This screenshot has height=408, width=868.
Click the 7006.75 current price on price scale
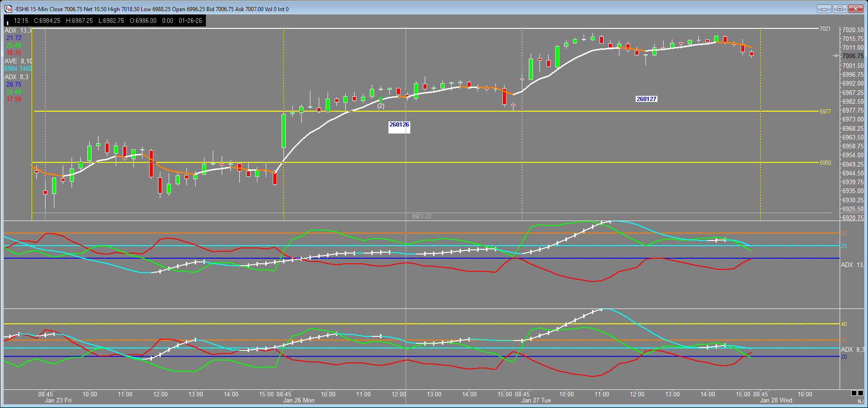[x=853, y=56]
